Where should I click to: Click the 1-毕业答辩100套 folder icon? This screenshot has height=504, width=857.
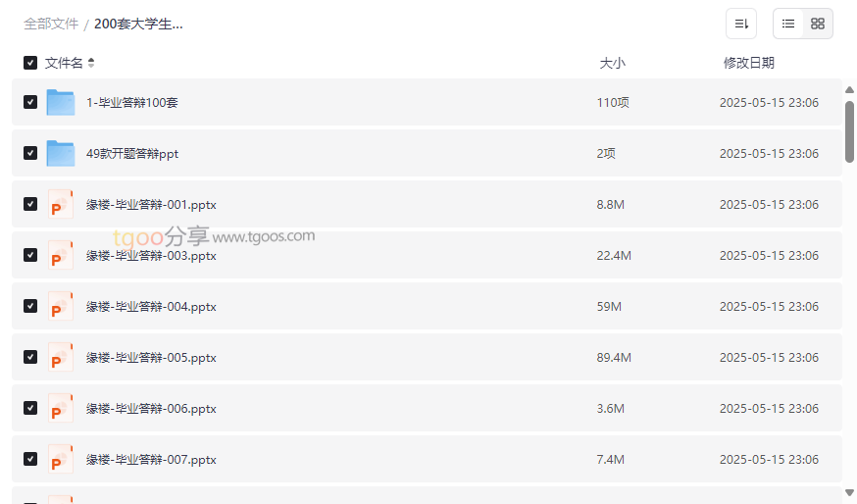tap(61, 102)
